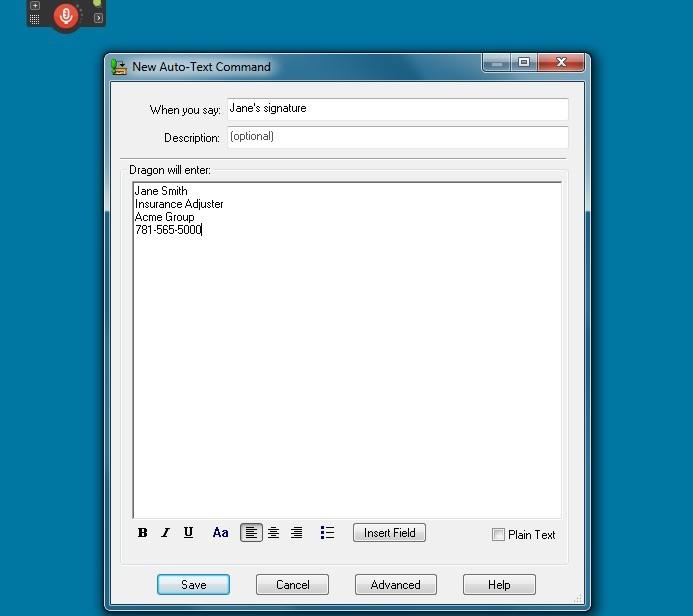This screenshot has width=693, height=616.
Task: Enable the Plain Text checkbox
Action: tap(498, 535)
